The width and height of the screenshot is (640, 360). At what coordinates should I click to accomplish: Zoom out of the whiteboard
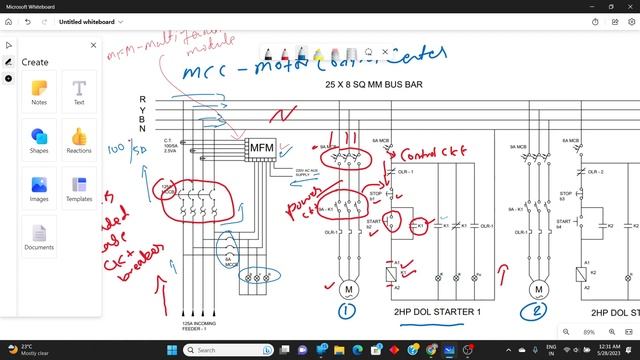(x=566, y=332)
